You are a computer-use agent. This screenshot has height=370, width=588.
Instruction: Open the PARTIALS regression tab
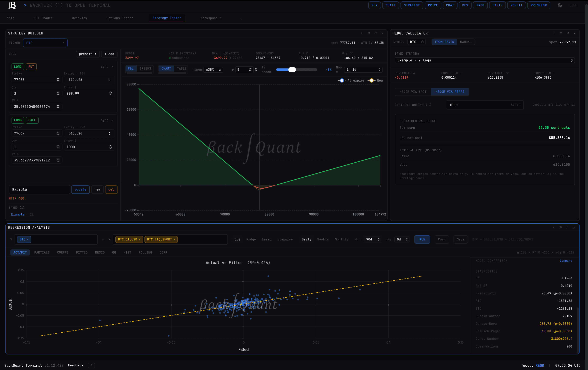coord(42,252)
